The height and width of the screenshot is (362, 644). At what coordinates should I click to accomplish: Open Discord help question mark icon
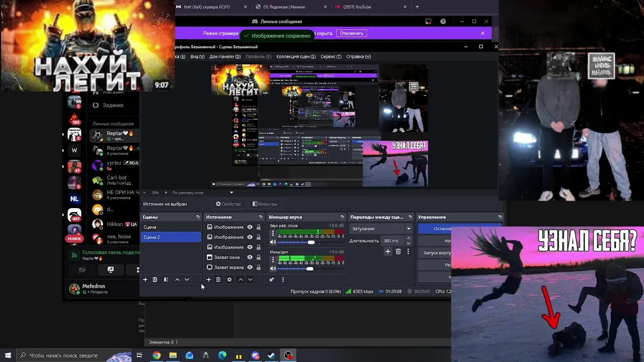point(443,22)
